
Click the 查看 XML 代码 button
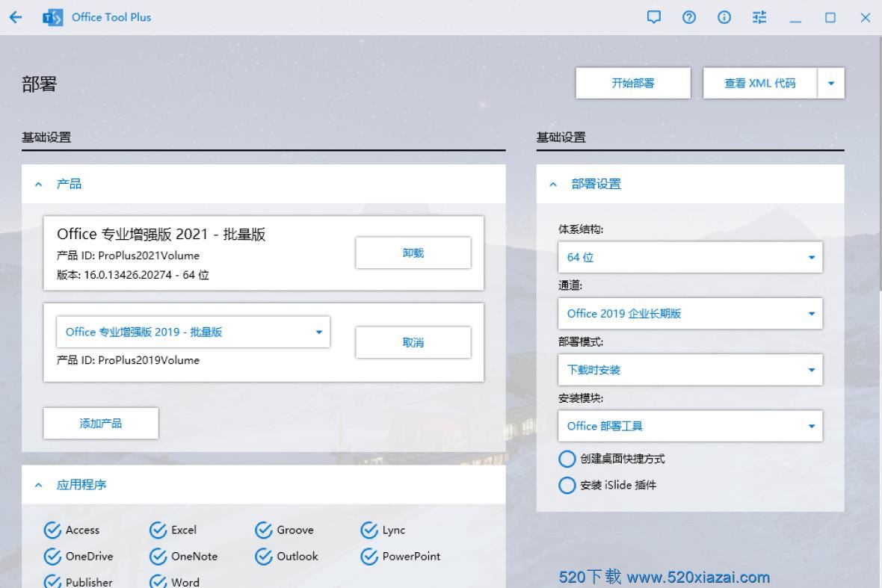760,83
